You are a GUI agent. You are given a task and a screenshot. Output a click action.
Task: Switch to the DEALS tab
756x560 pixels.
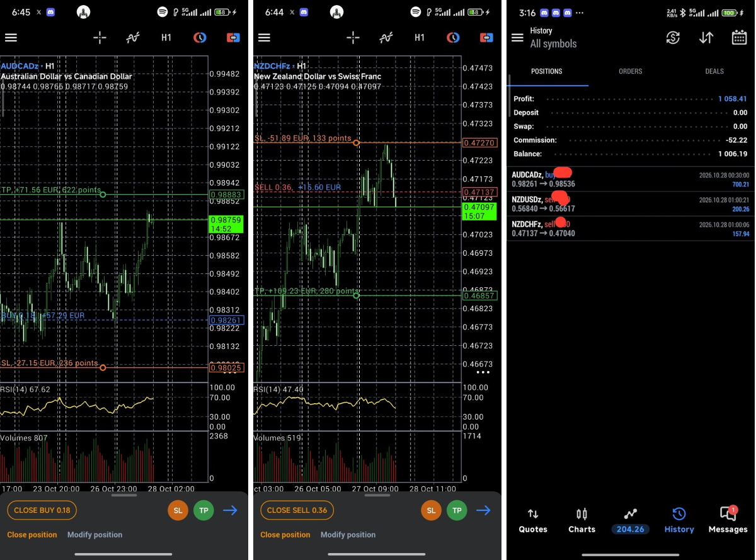714,71
